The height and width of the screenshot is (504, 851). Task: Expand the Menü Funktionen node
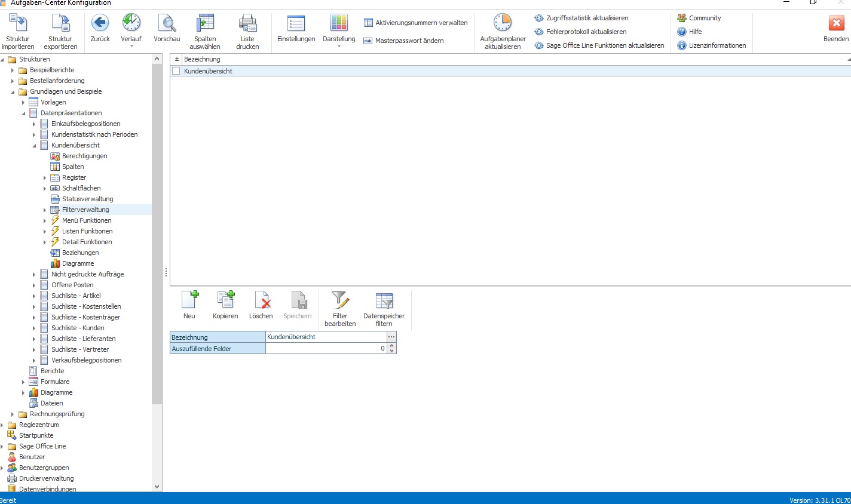click(45, 220)
